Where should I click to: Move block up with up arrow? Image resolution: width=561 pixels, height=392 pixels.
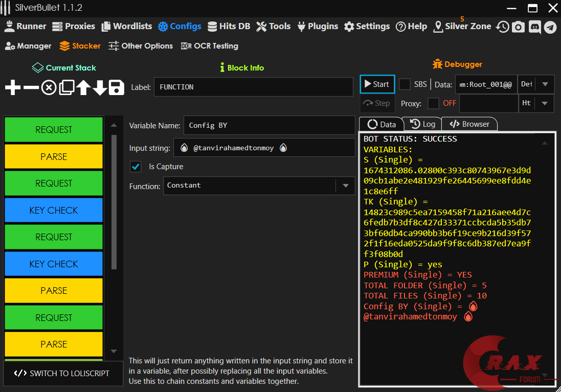(x=83, y=88)
